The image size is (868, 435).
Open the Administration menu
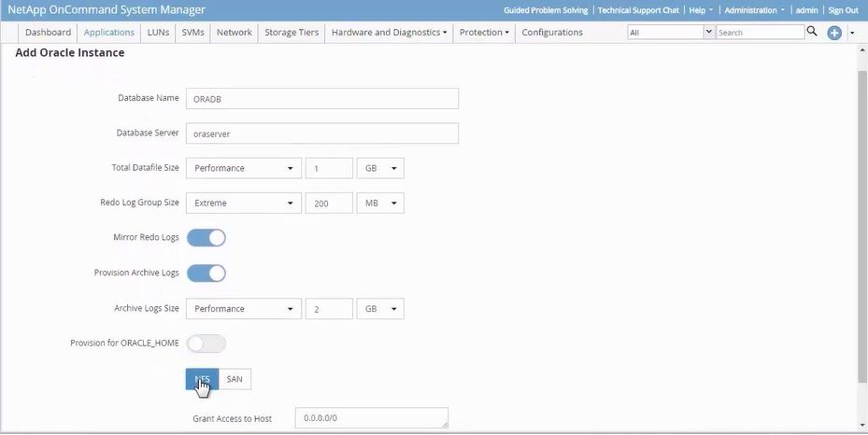[755, 10]
